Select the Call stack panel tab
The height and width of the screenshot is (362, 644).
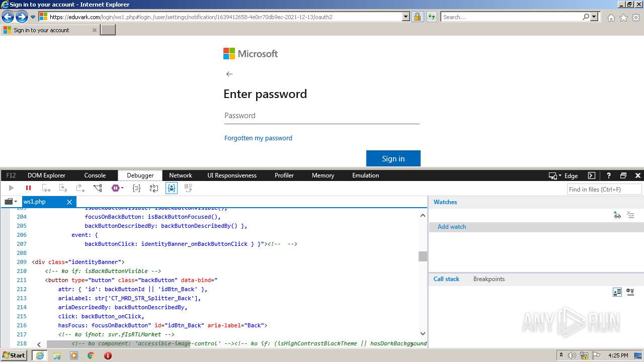coord(446,279)
